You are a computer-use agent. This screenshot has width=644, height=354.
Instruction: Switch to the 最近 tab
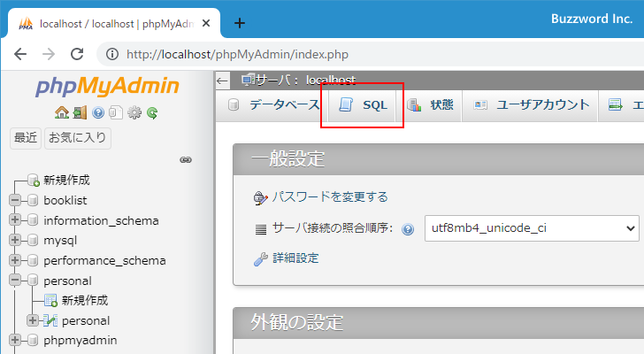point(26,137)
